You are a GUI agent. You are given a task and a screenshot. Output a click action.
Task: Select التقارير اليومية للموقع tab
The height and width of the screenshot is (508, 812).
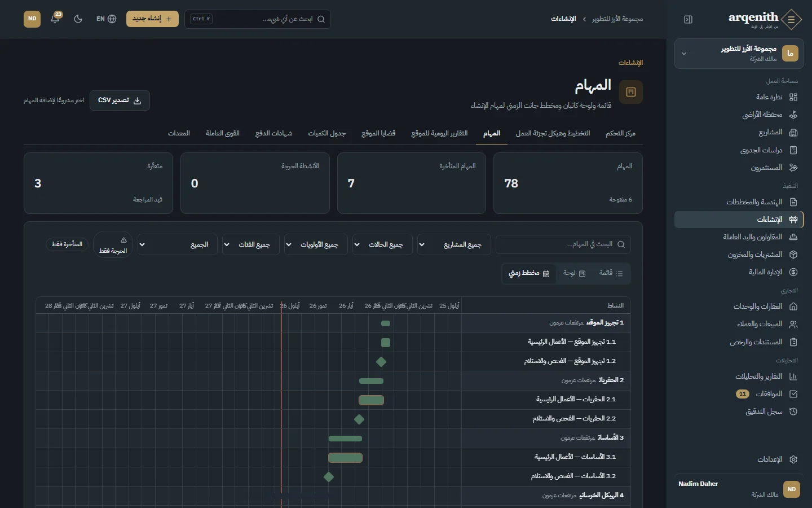[x=439, y=133]
